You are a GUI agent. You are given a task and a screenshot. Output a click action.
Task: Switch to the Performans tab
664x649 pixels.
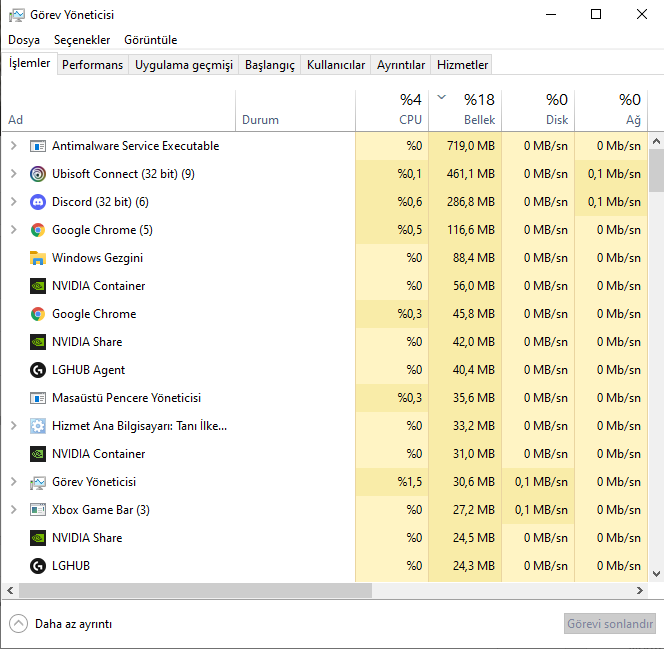(x=92, y=65)
